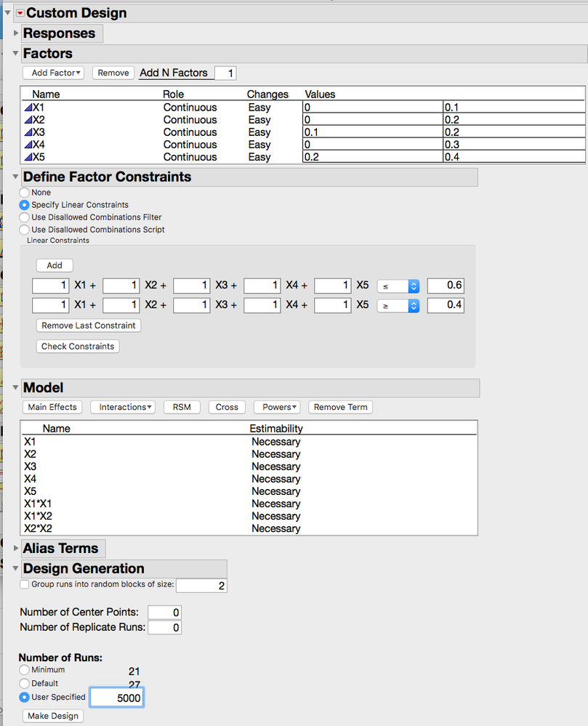This screenshot has width=588, height=726.
Task: Click X2 upper value 0.2 cell
Action: (514, 120)
